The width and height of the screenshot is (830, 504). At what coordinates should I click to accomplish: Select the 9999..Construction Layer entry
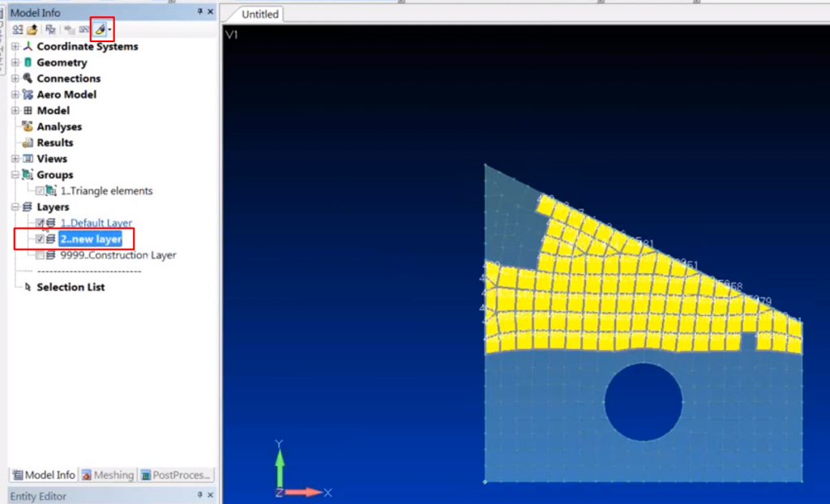coord(118,255)
